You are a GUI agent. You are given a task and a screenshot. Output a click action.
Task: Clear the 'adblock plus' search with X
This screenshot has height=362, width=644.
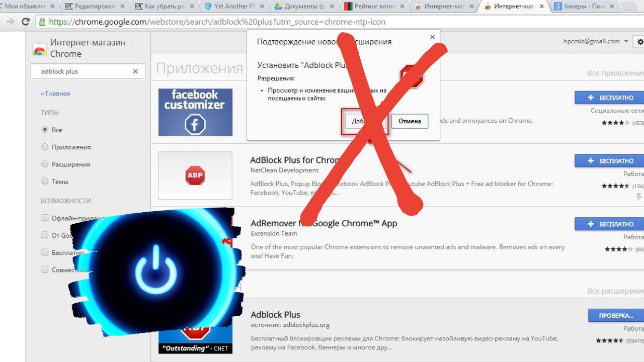click(x=135, y=71)
